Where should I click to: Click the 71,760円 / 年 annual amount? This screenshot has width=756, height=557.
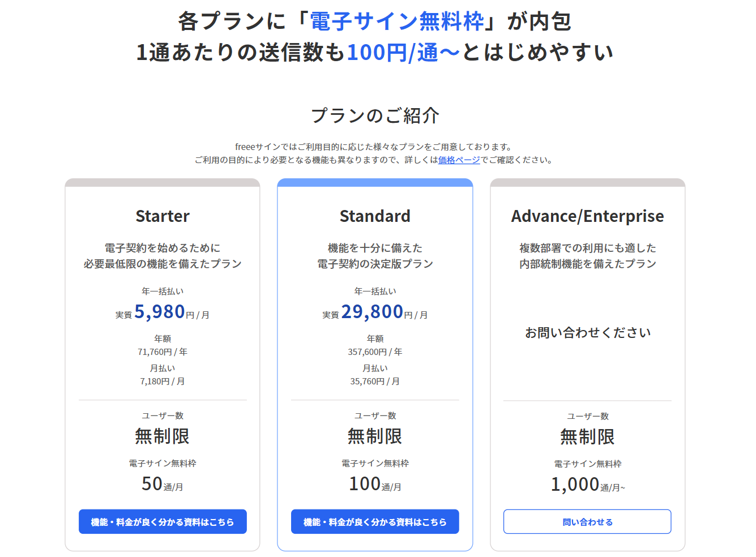click(x=163, y=352)
